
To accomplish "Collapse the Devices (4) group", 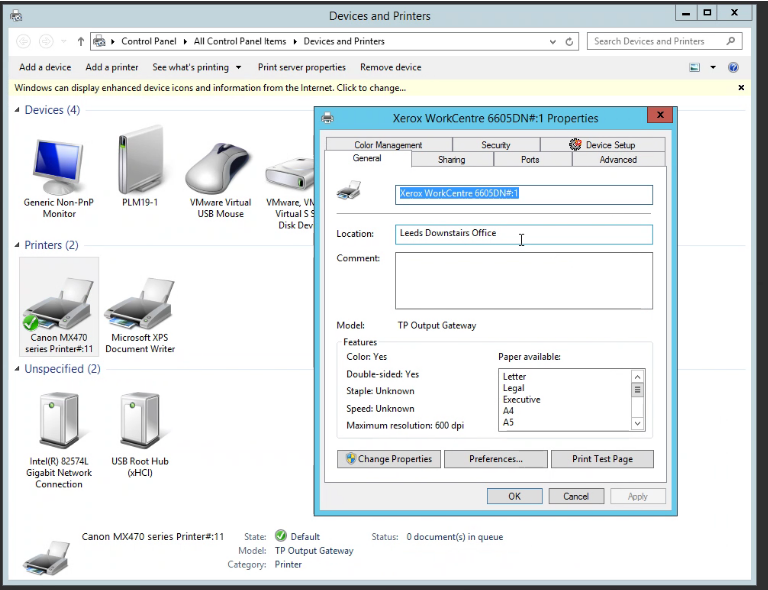I will point(17,110).
